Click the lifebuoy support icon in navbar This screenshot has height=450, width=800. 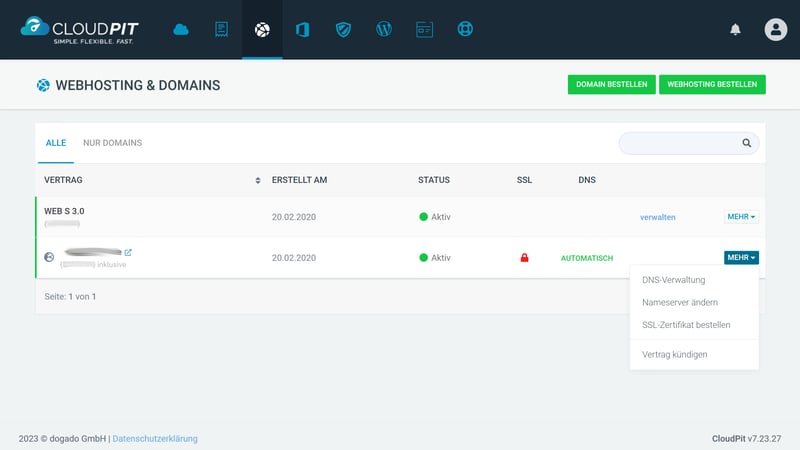point(464,30)
